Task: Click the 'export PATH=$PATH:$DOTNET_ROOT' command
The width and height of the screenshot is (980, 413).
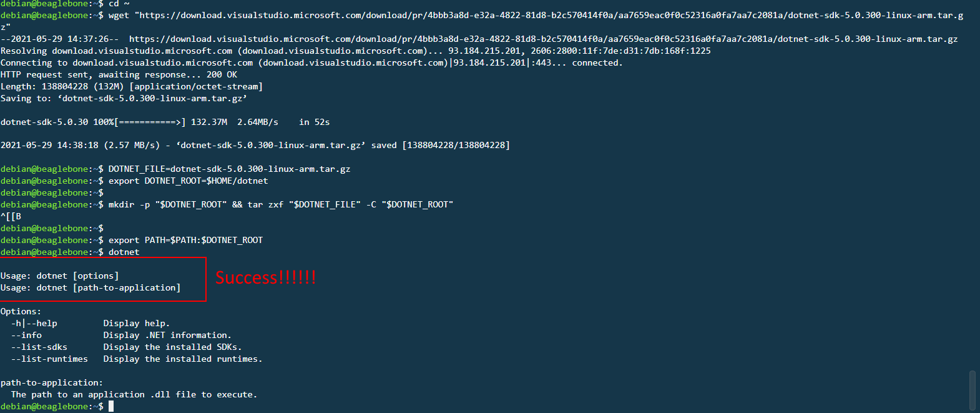Action: click(x=185, y=240)
